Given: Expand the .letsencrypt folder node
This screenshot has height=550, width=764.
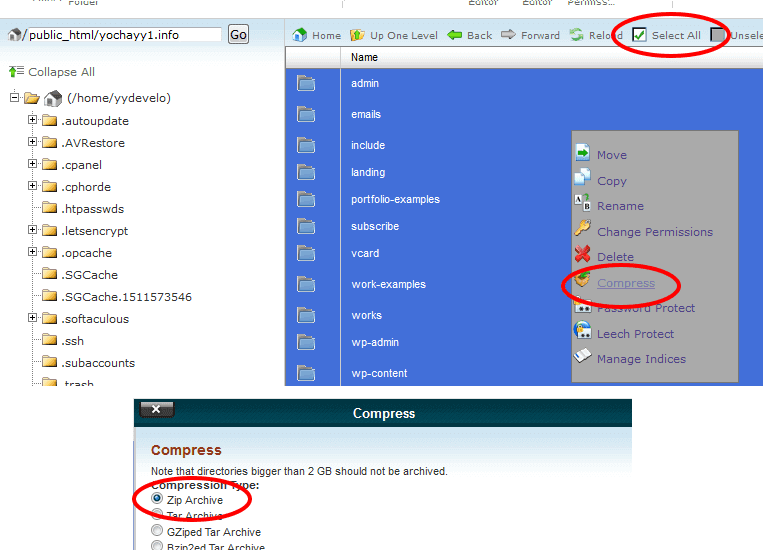Looking at the screenshot, I should tap(32, 229).
